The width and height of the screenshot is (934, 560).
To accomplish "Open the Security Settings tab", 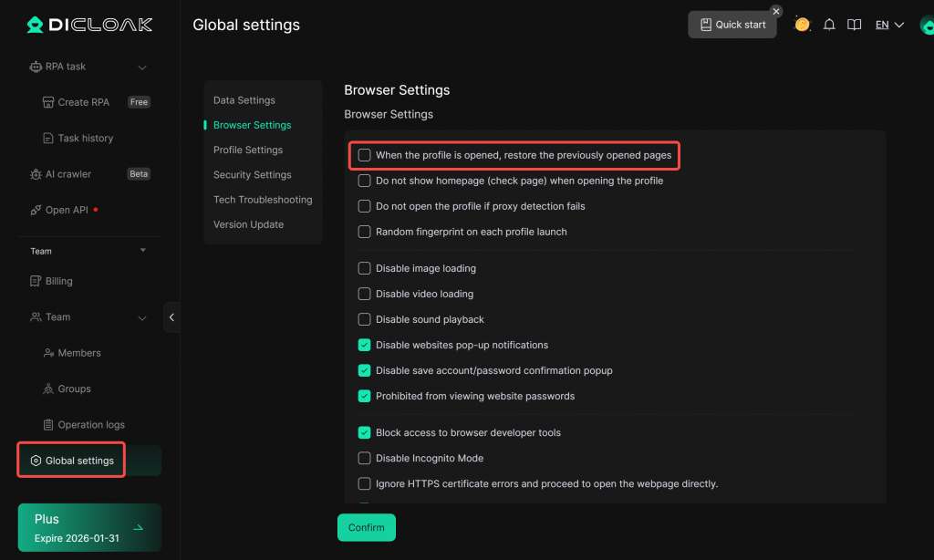I will coord(253,175).
